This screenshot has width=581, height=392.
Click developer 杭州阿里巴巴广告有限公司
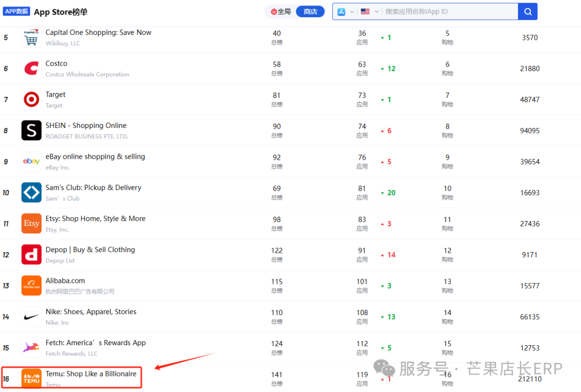point(80,291)
